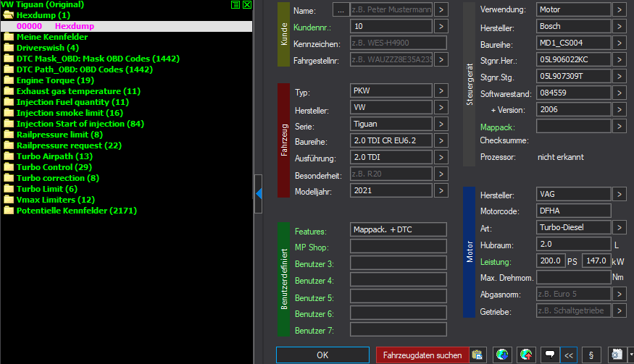The height and width of the screenshot is (364, 634).
Task: Click the globe download icon with blue arrow
Action: 501,355
